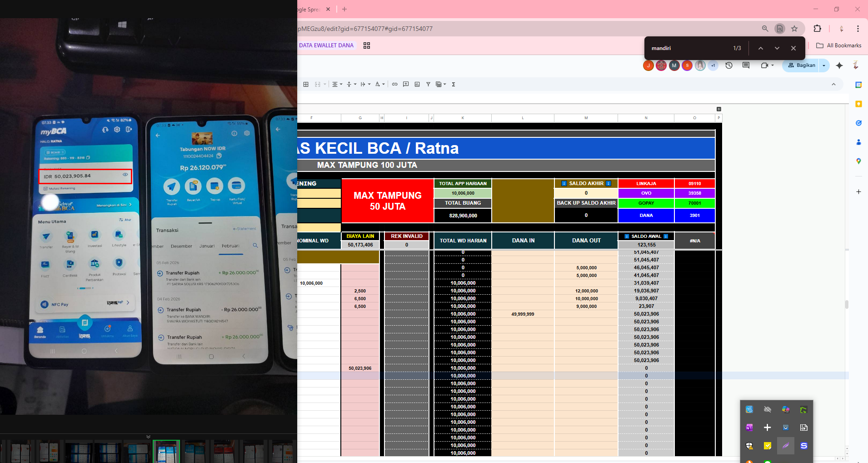Click the +1 more collaborators badge
Viewport: 868px width, 463px height.
[713, 65]
